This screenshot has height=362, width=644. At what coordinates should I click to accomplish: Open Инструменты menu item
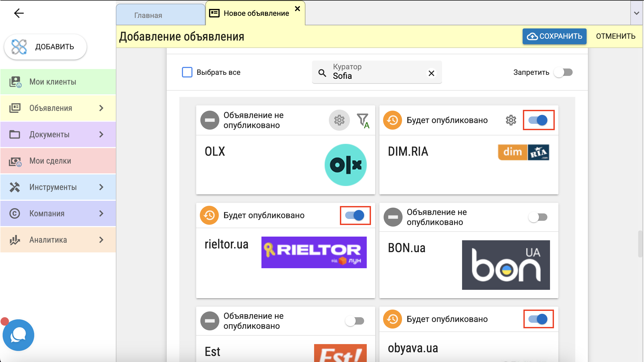[58, 187]
